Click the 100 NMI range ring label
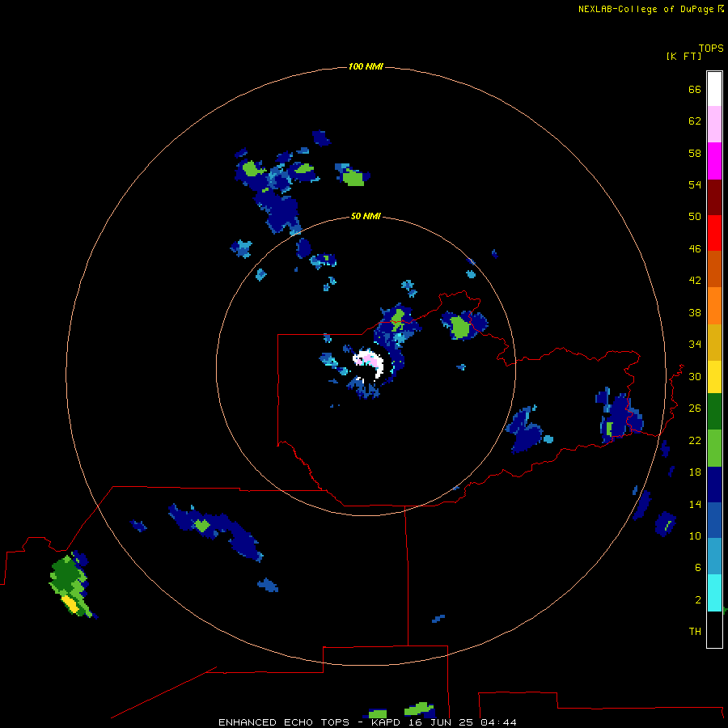Screen dimensions: 728x728 click(366, 67)
